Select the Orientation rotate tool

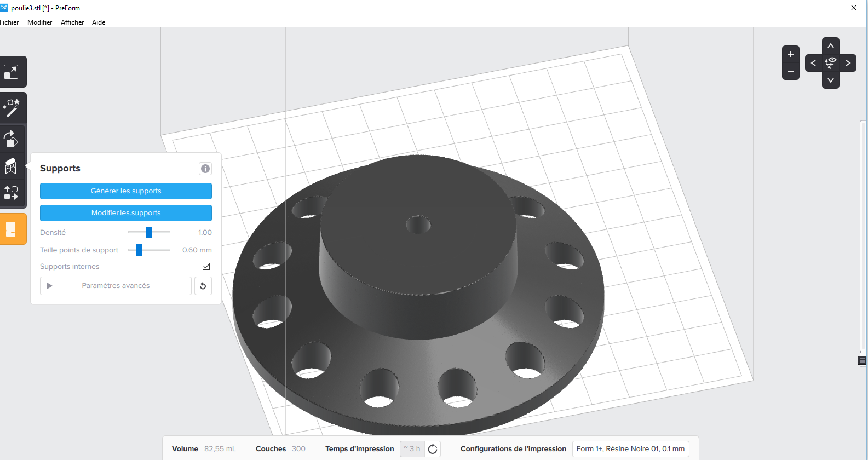point(11,139)
